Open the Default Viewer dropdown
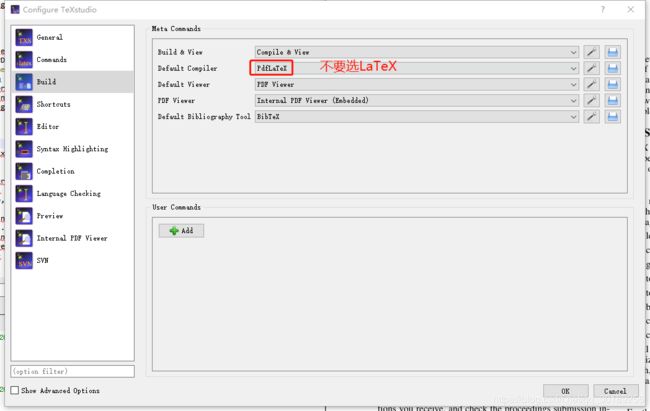Viewport: 650px width, 411px height. (417, 85)
